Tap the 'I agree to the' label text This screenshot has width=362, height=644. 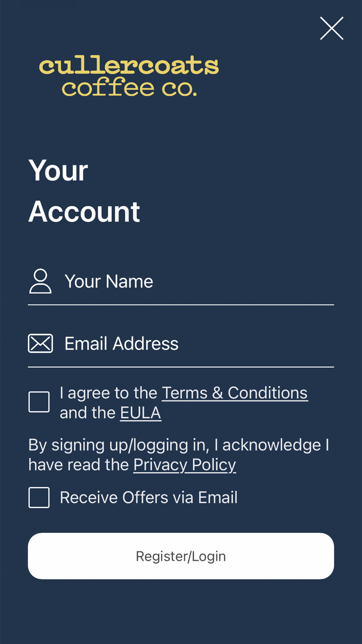pyautogui.click(x=109, y=393)
